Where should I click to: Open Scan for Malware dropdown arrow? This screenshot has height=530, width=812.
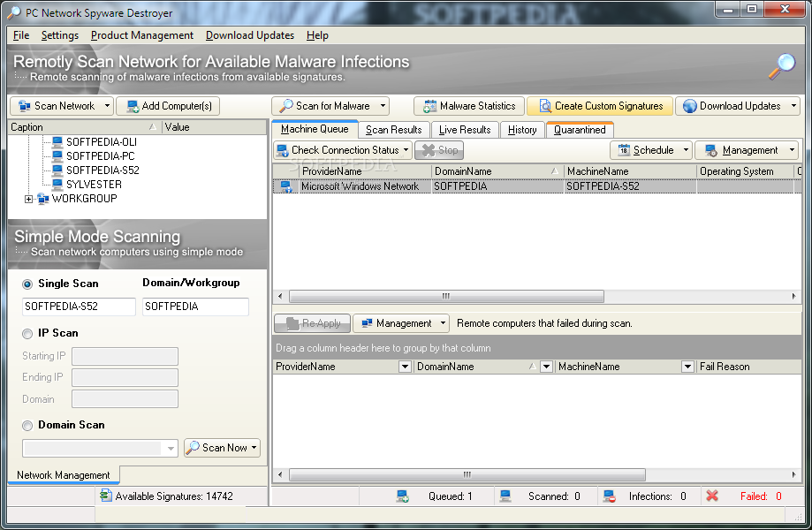(x=383, y=106)
